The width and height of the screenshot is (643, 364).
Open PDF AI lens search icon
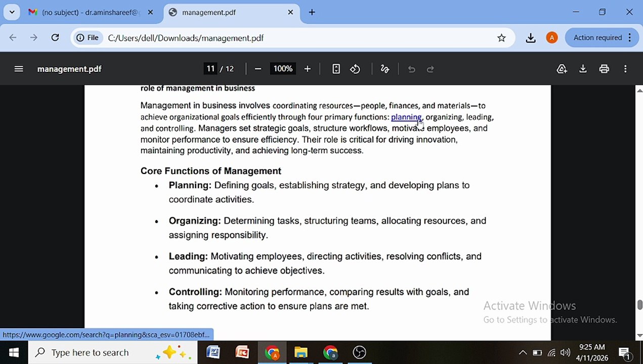point(562,69)
